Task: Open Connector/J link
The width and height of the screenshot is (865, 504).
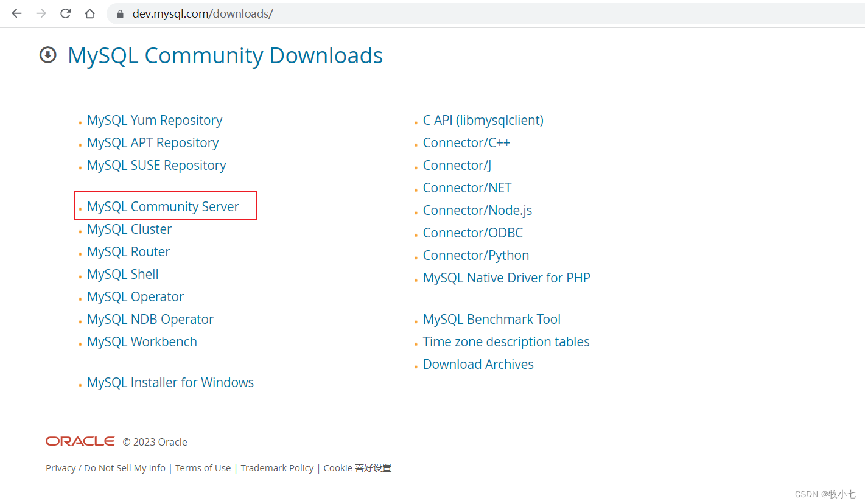Action: point(457,166)
